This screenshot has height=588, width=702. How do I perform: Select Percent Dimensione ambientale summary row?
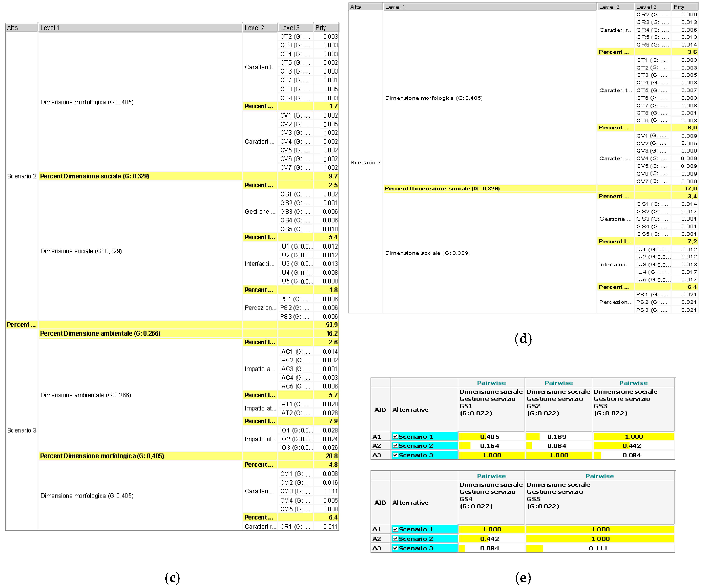click(x=100, y=333)
